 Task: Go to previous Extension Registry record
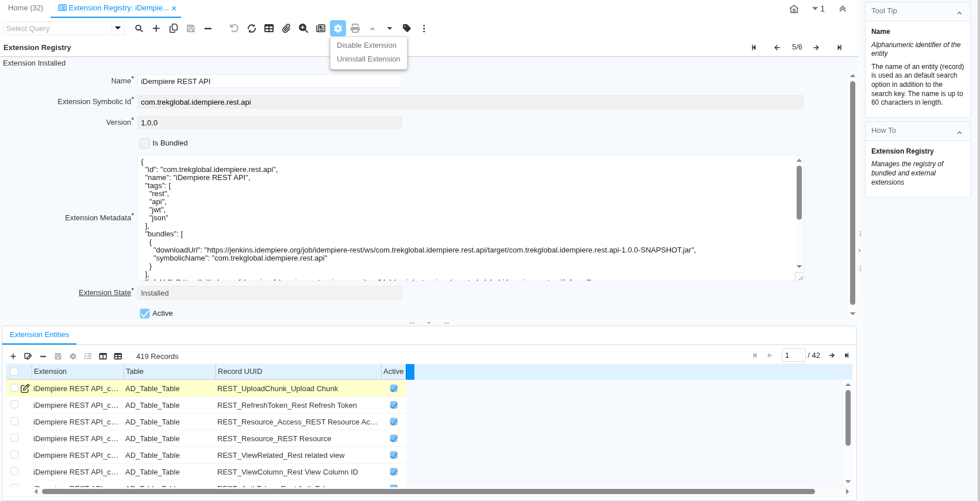point(777,47)
